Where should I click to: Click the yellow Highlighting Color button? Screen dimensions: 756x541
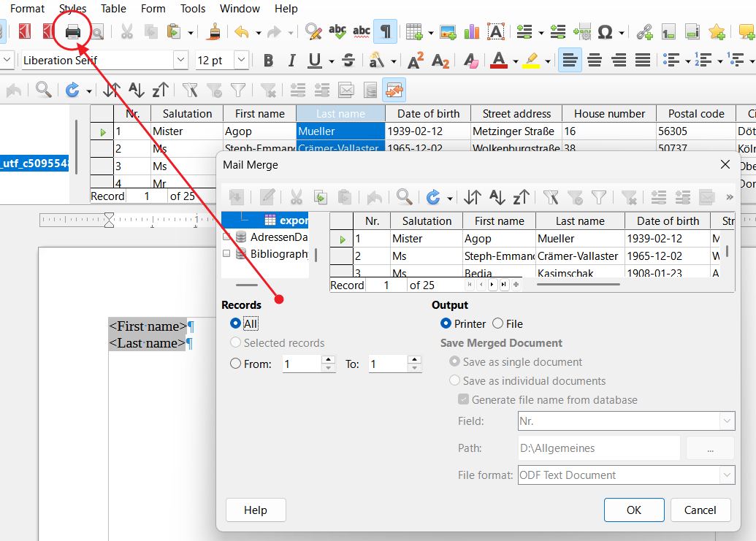click(531, 60)
